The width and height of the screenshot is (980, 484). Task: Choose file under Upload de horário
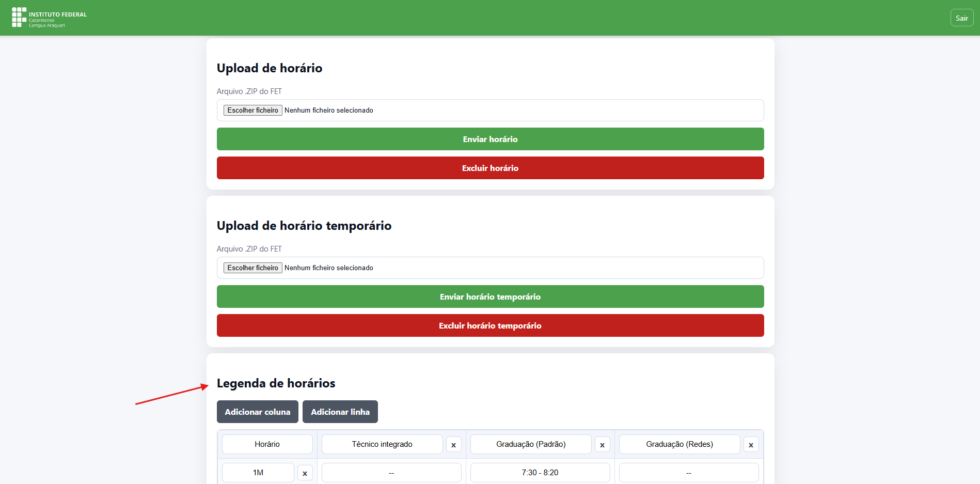pos(252,110)
